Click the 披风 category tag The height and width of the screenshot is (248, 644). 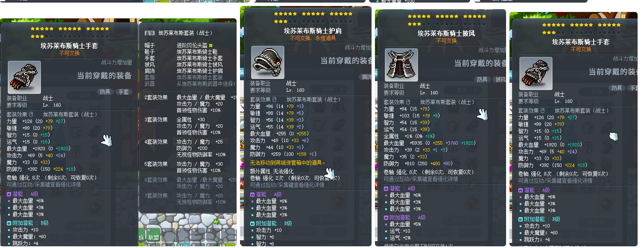tap(500, 79)
